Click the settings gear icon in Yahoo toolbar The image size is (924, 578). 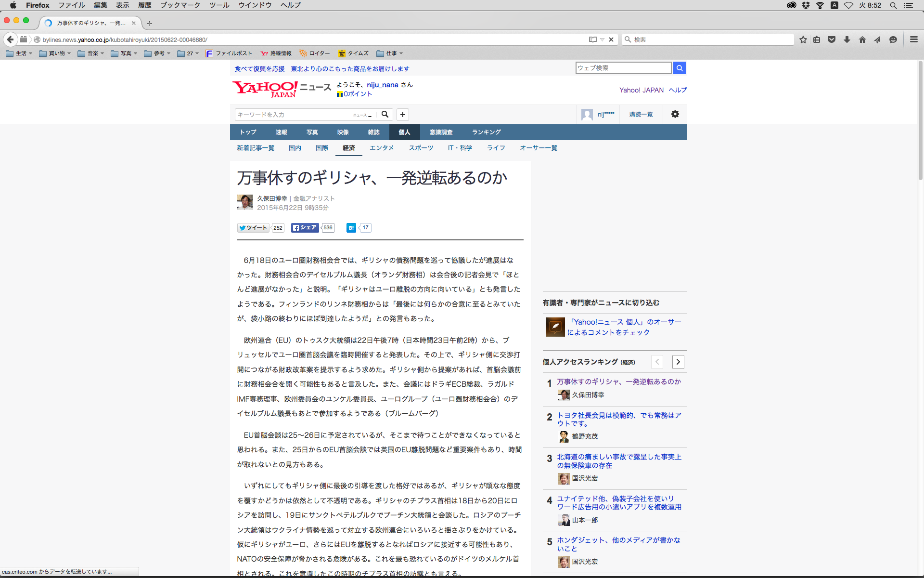(x=675, y=114)
